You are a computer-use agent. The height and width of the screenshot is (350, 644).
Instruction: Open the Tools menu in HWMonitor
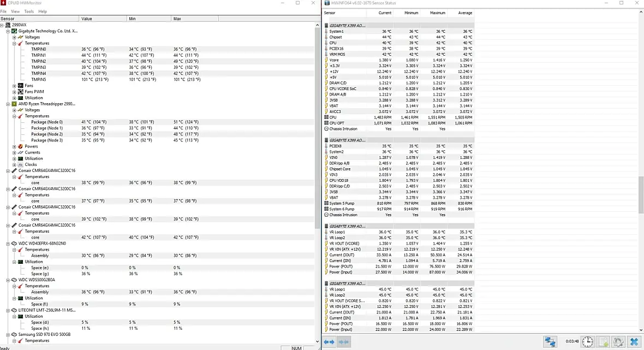tap(29, 11)
